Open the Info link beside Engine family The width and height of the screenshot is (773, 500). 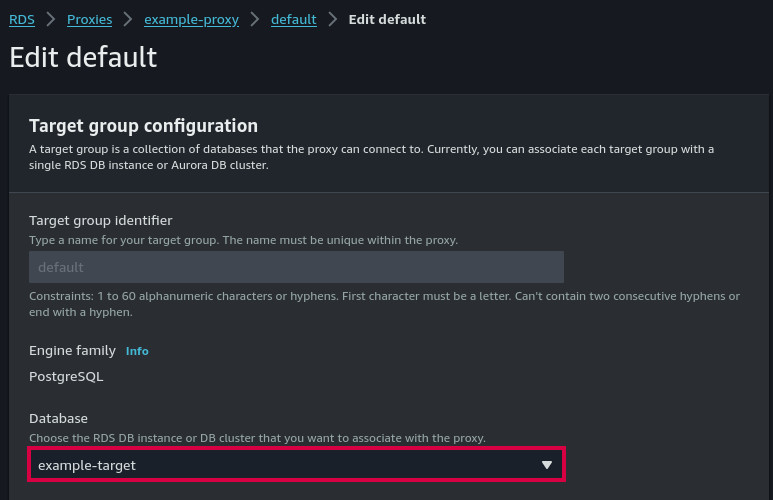coord(137,351)
